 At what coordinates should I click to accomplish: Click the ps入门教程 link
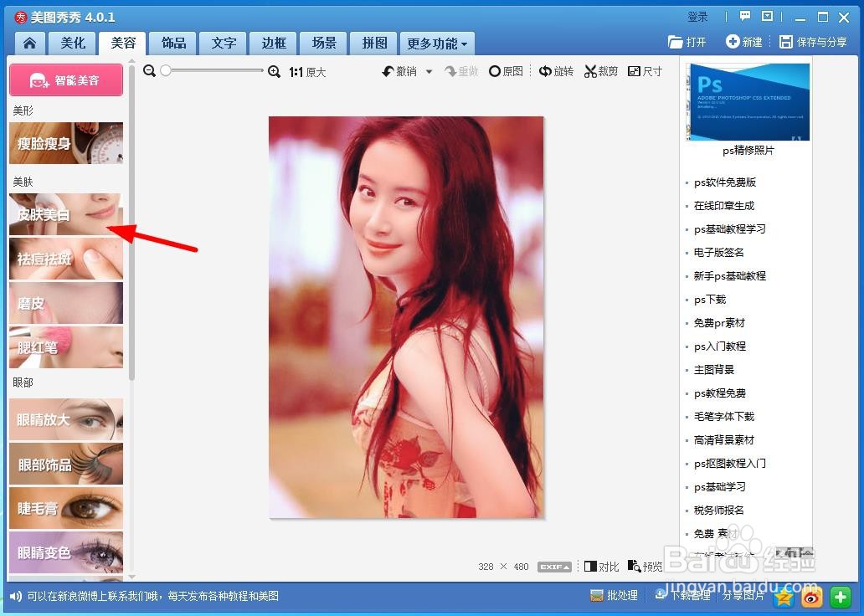click(720, 346)
